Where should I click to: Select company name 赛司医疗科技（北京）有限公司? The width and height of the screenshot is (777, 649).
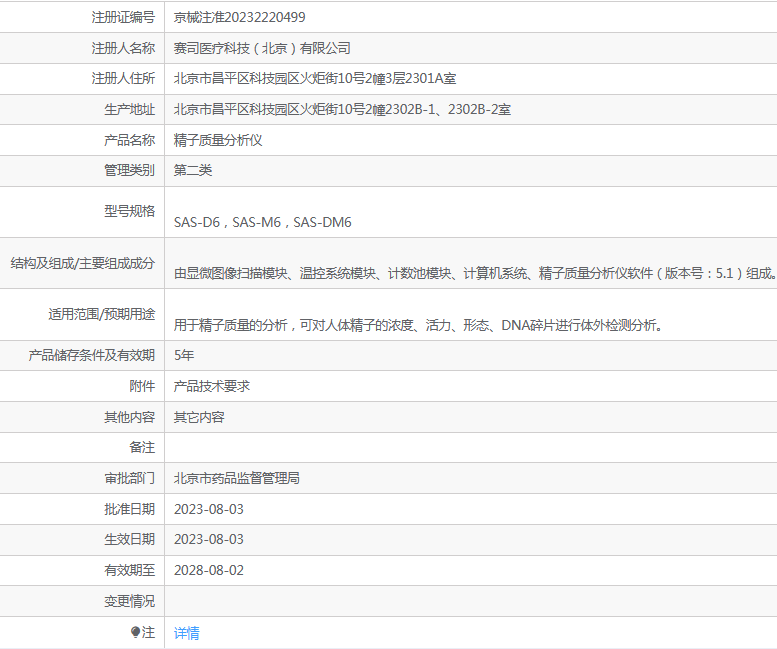click(262, 48)
